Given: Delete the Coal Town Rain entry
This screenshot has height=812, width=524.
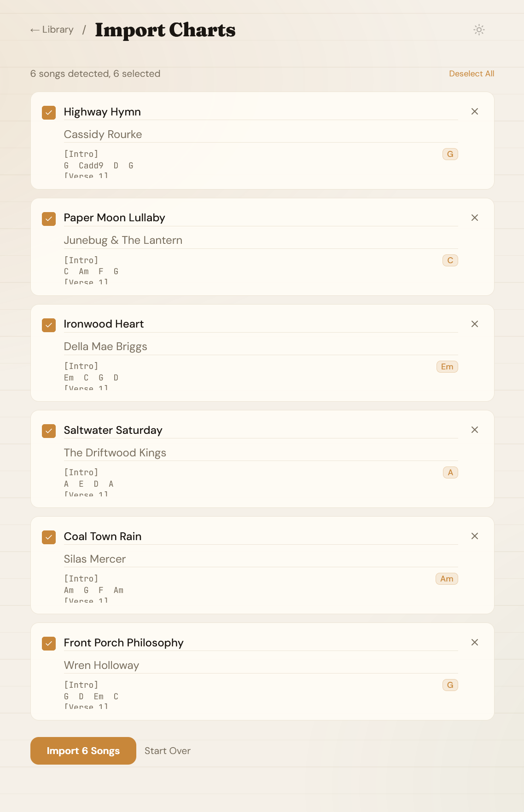Looking at the screenshot, I should tap(475, 536).
